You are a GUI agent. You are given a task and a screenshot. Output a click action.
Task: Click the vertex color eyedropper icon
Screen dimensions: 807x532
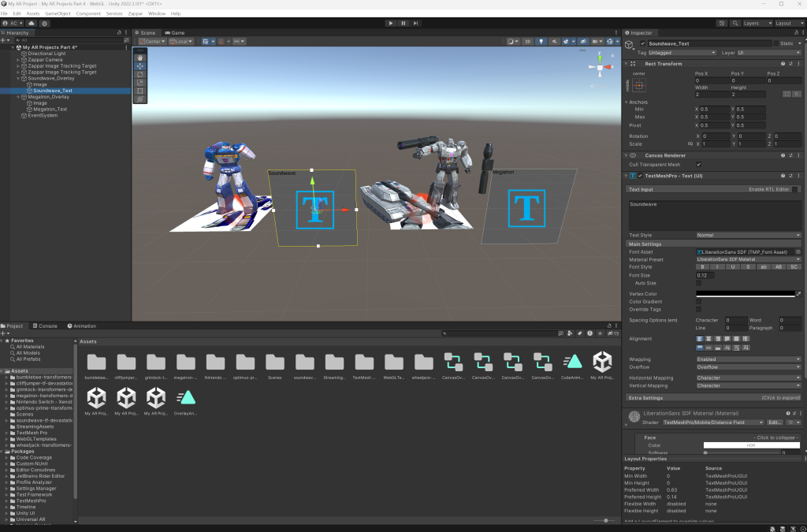tap(798, 294)
